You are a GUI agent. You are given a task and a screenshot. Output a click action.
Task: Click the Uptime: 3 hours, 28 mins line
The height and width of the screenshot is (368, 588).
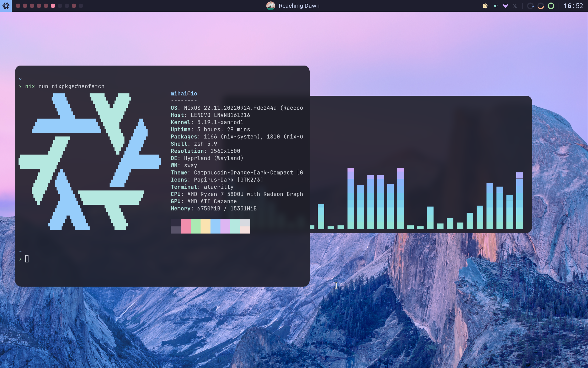click(x=210, y=129)
